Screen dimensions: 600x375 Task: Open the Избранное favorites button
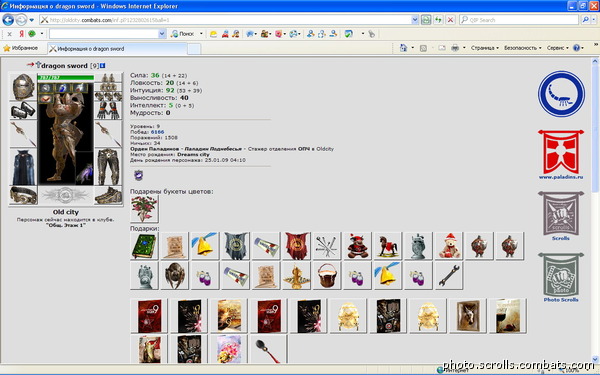[21, 48]
